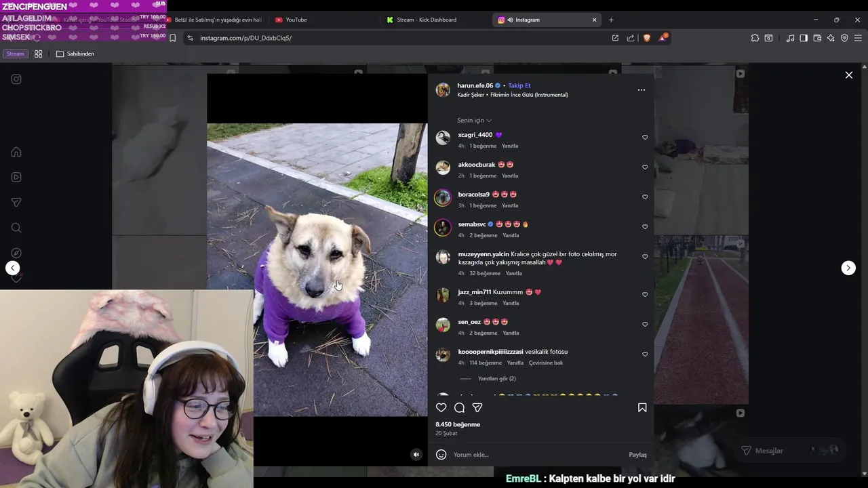This screenshot has width=868, height=488.
Task: Open the Explore compass icon
Action: 16,253
